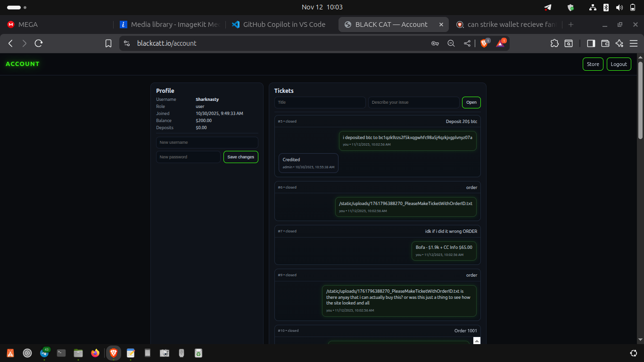Viewport: 644px width, 362px height.
Task: Toggle the browser sidebar panel
Action: [x=591, y=43]
